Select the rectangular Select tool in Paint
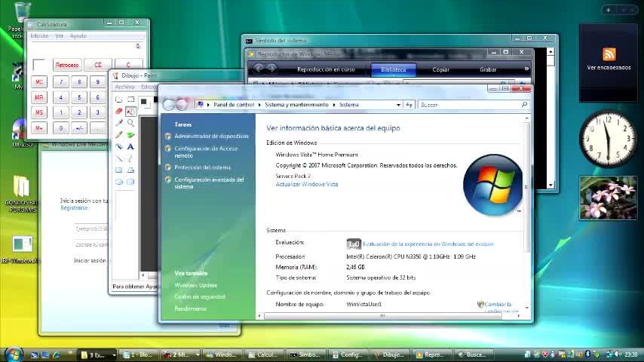Viewport: 644px width, 362px height. [x=130, y=100]
